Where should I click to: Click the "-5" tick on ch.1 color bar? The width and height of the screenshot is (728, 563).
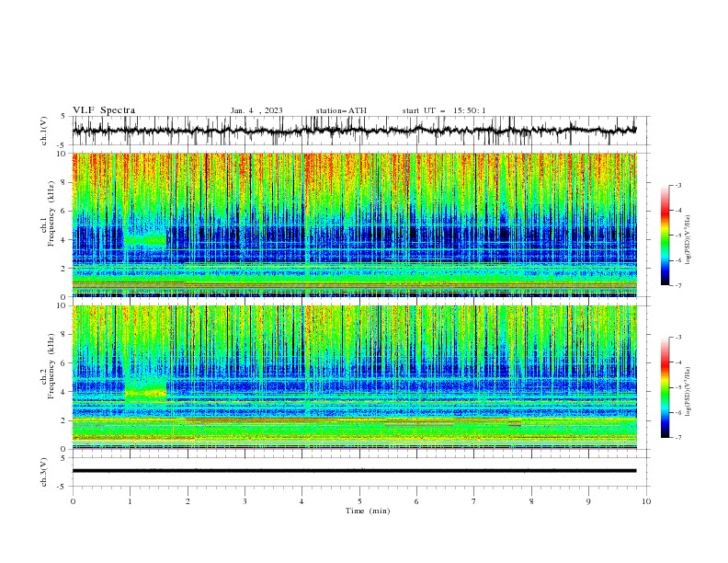(x=678, y=236)
